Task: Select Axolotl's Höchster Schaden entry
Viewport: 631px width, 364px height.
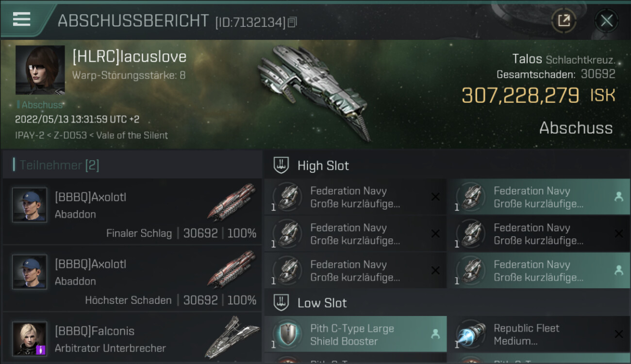Action: (132, 279)
